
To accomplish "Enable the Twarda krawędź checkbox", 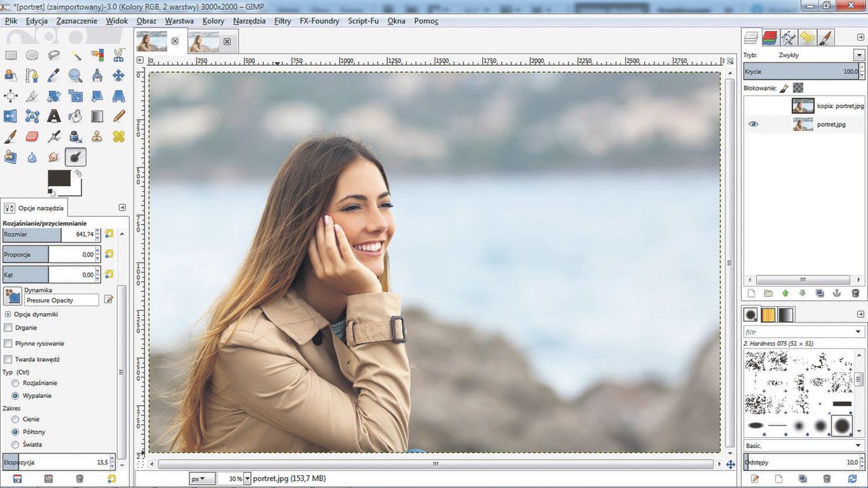I will point(8,359).
